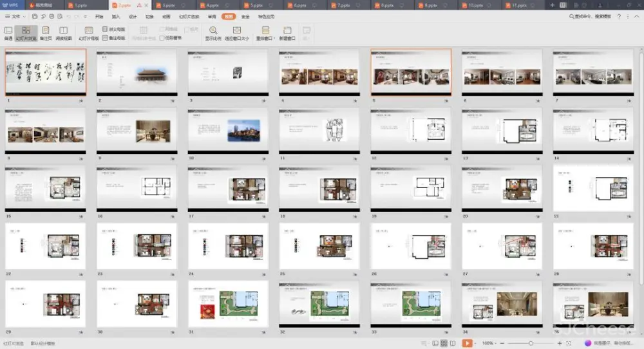Open the Insert (插入) ribbon tab
Viewport: 644px width, 349px height.
116,16
